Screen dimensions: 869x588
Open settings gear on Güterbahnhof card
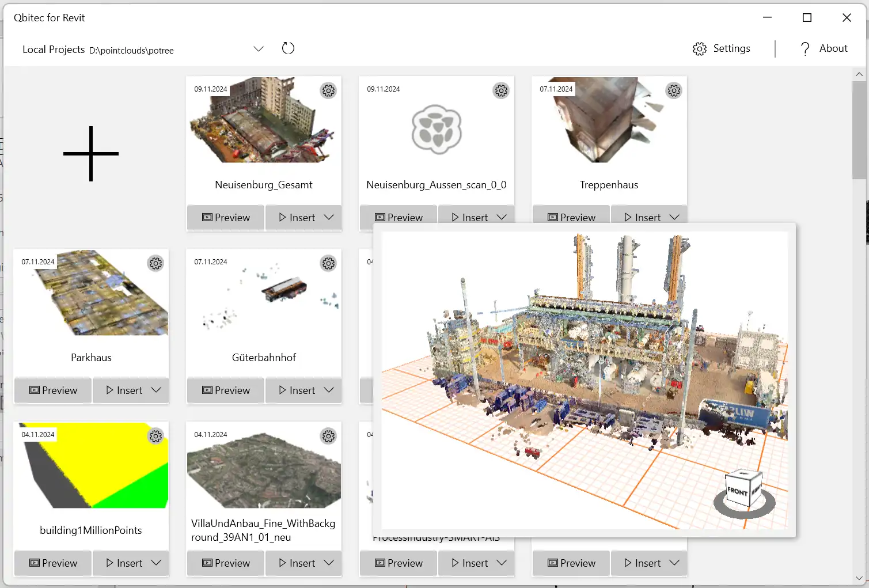(x=328, y=263)
